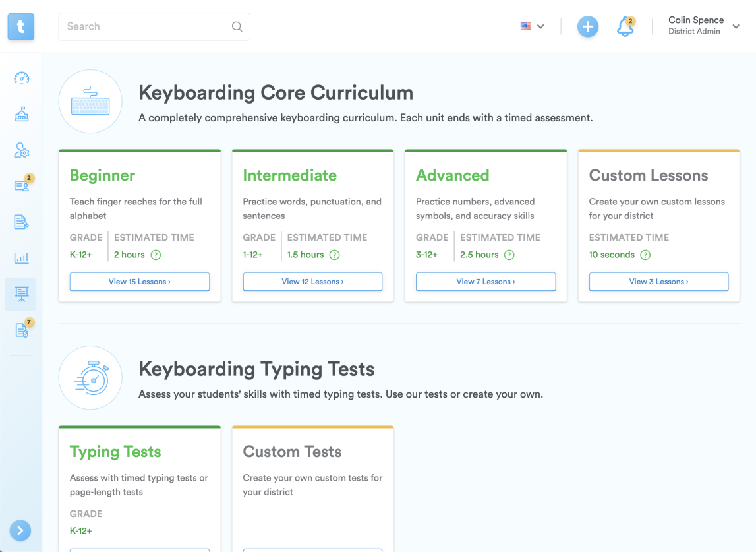Screen dimensions: 756x552
Task: Expand the sidebar with the arrow button
Action: [x=20, y=531]
